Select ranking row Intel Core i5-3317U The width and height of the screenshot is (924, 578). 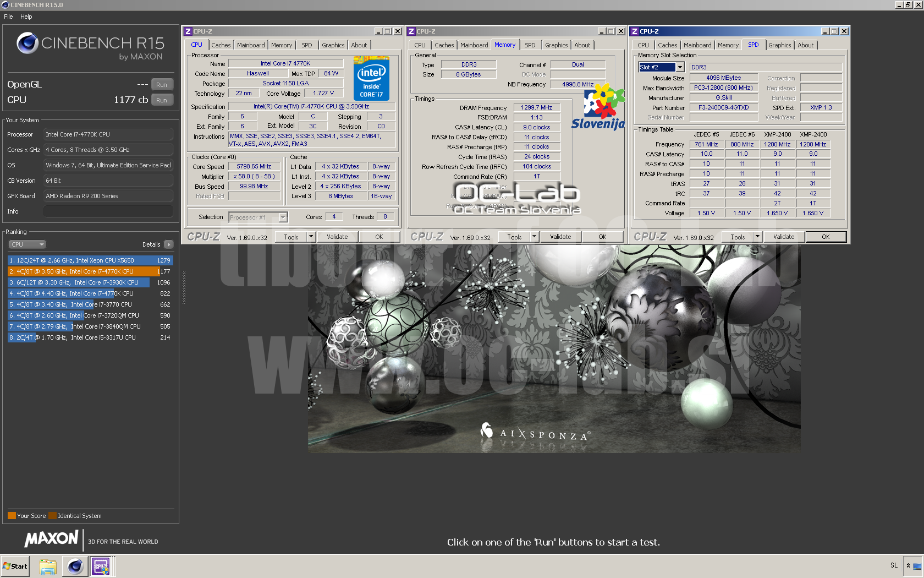coord(90,337)
